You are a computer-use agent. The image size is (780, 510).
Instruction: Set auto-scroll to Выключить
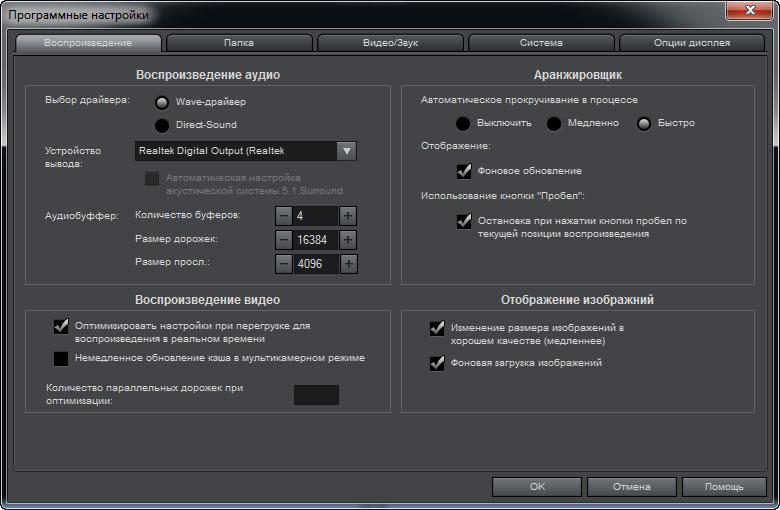(463, 124)
